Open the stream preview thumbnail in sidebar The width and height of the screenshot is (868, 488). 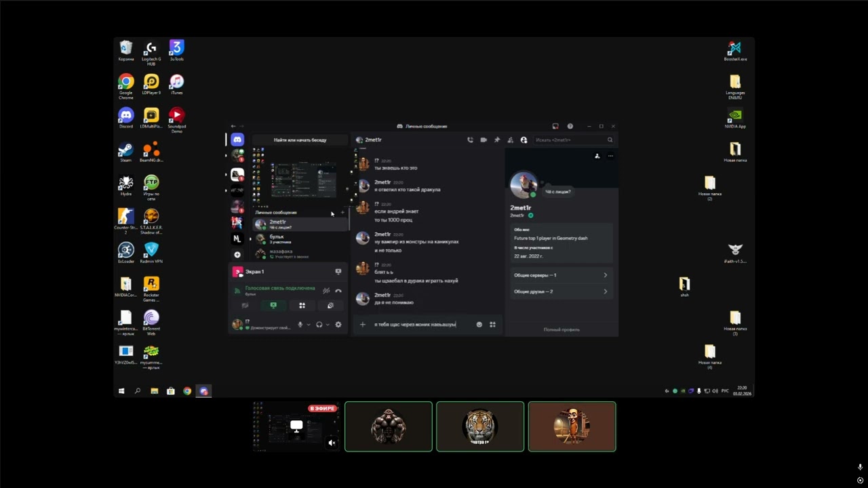click(303, 179)
